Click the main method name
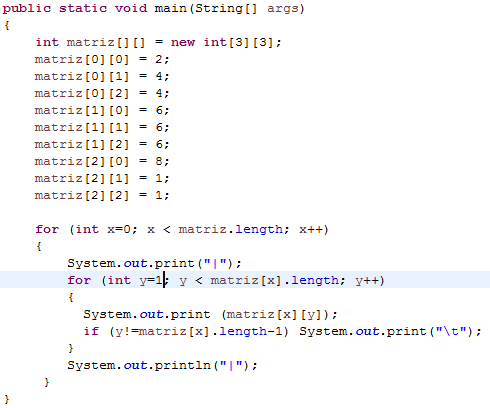 pyautogui.click(x=170, y=8)
